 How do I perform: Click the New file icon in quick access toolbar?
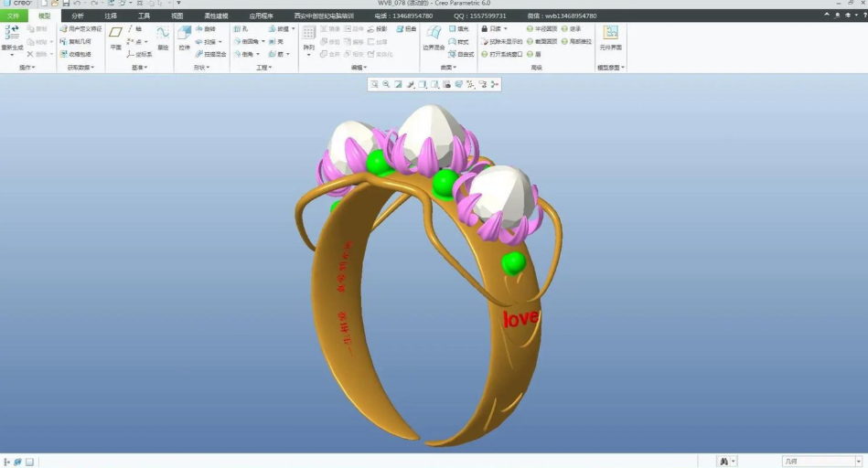44,4
